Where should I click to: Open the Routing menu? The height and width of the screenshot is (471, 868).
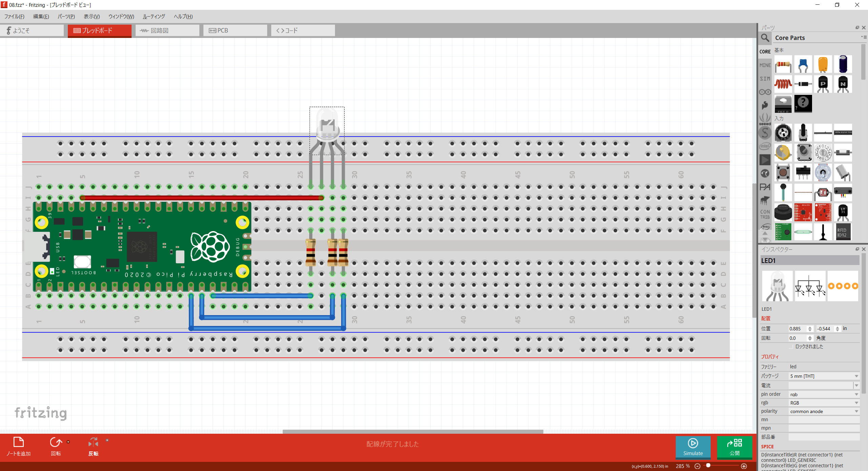[154, 16]
